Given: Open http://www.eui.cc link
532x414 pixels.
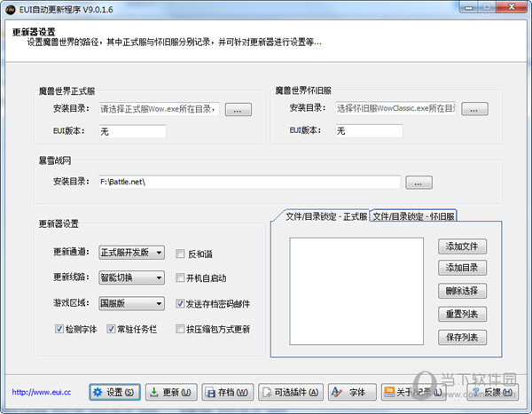Looking at the screenshot, I should tap(42, 393).
